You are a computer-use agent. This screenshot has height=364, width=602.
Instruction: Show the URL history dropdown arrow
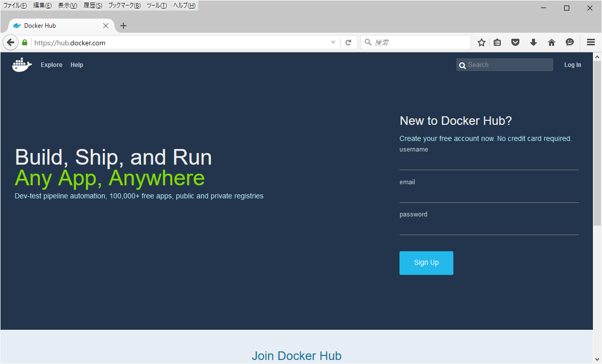pyautogui.click(x=333, y=43)
